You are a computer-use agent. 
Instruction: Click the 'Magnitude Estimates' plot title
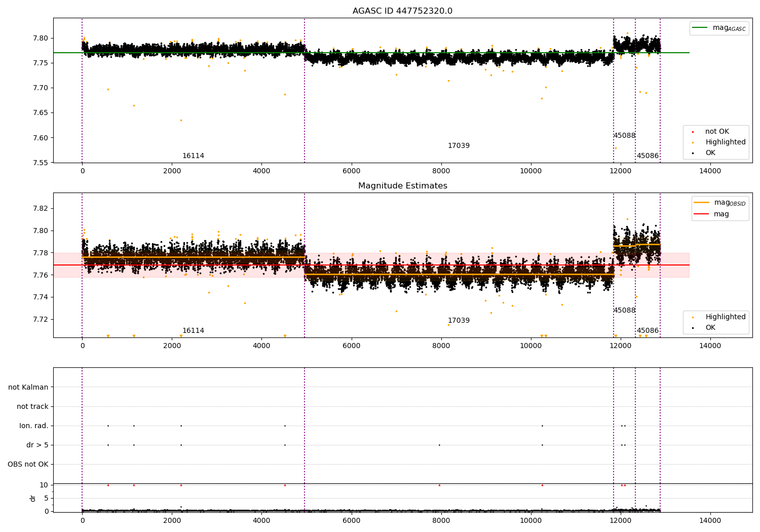click(402, 186)
